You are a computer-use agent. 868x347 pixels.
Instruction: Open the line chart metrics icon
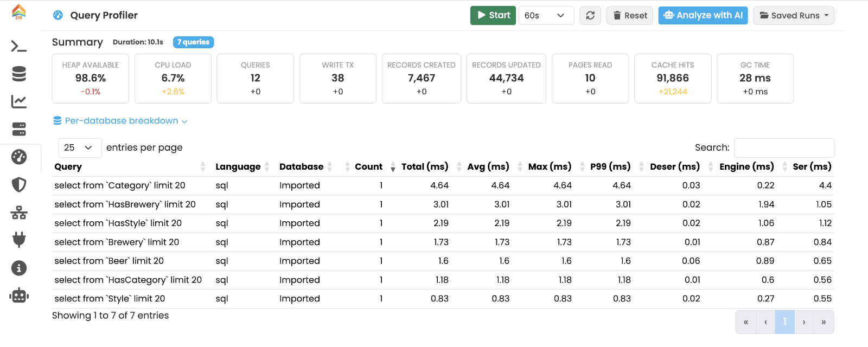pyautogui.click(x=19, y=101)
